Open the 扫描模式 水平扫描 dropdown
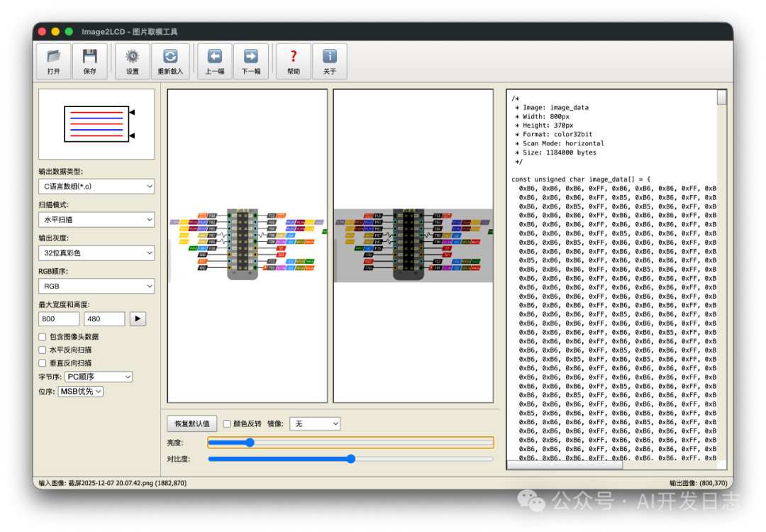 coord(96,219)
